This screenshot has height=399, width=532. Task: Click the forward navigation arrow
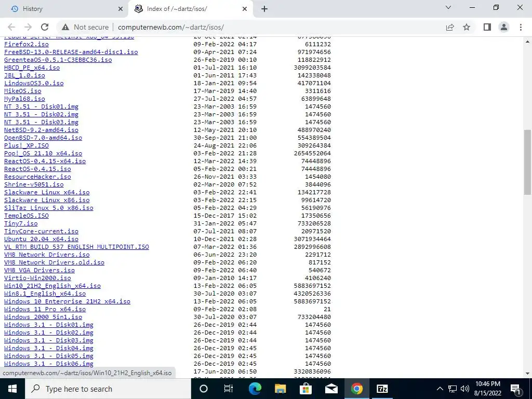[28, 27]
